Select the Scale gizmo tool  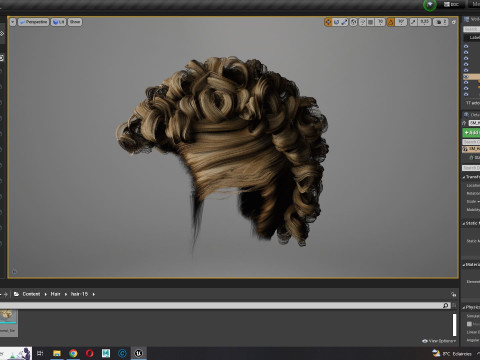tap(344, 22)
